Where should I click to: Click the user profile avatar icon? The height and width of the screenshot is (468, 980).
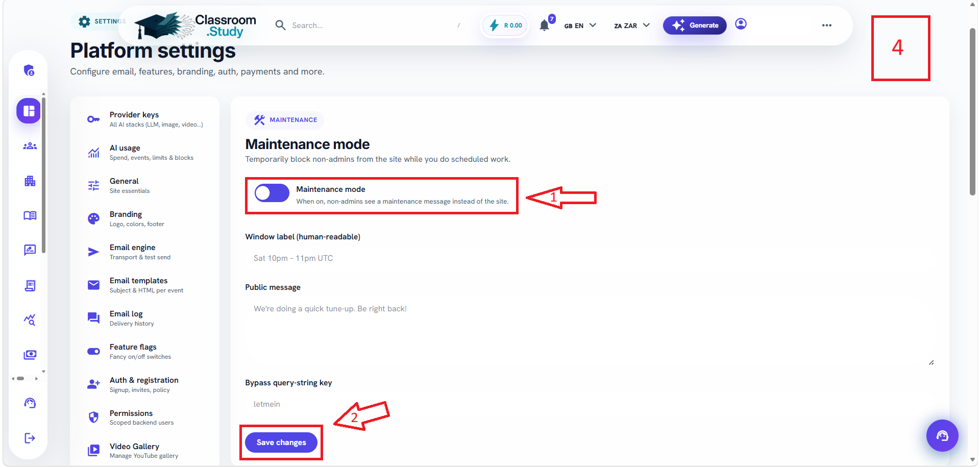click(x=741, y=24)
